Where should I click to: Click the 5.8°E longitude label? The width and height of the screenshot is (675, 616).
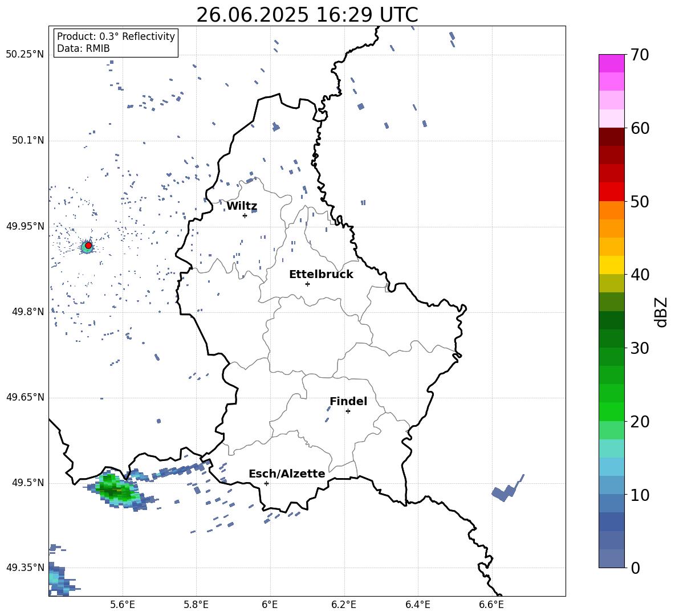[x=196, y=605]
